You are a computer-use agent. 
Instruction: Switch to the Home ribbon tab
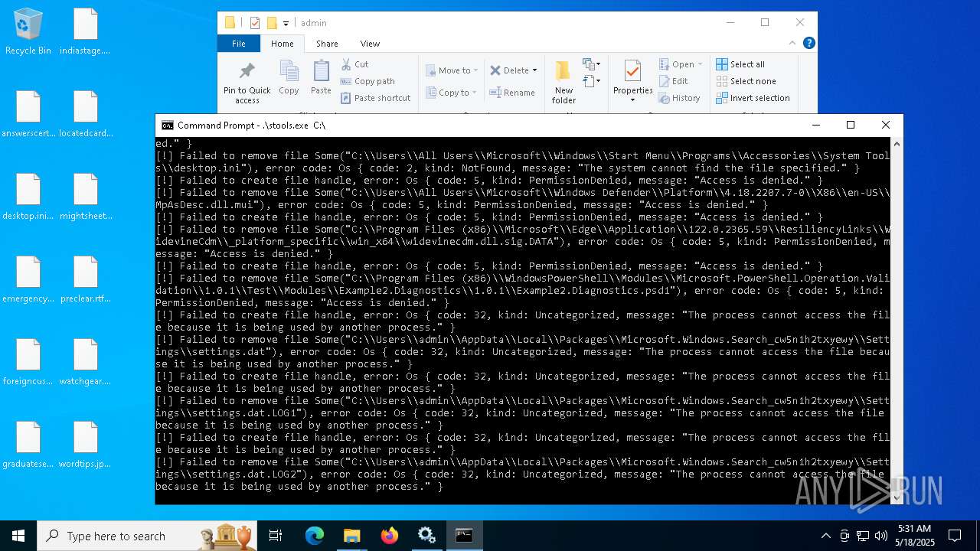pyautogui.click(x=283, y=44)
